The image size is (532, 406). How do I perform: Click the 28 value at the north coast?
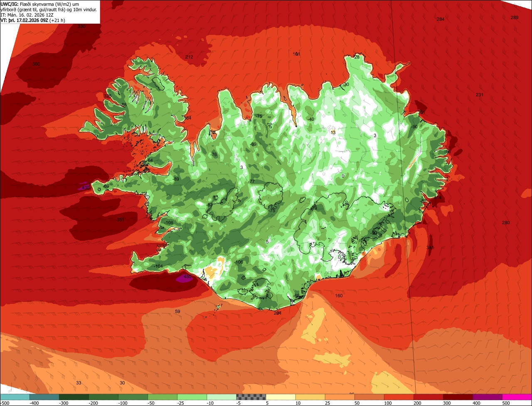point(356,57)
